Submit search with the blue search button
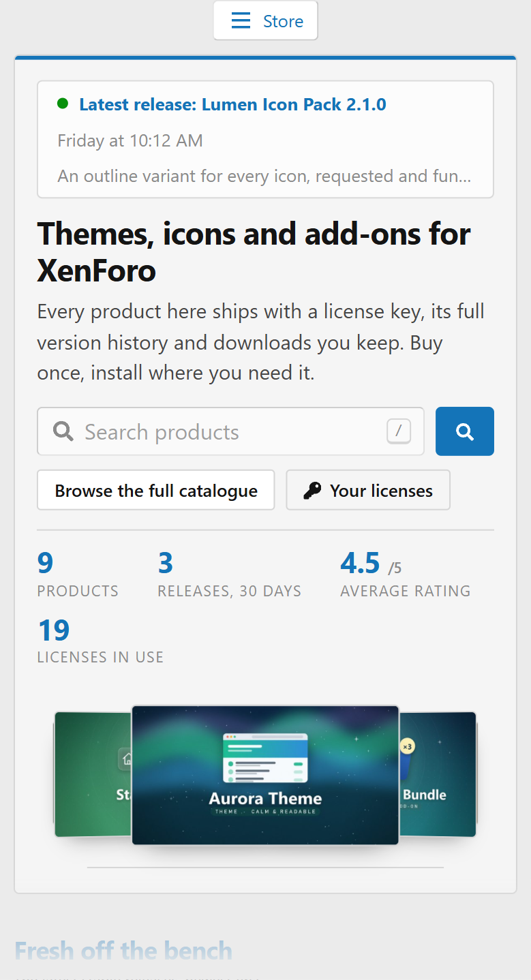This screenshot has height=980, width=531. coord(465,431)
